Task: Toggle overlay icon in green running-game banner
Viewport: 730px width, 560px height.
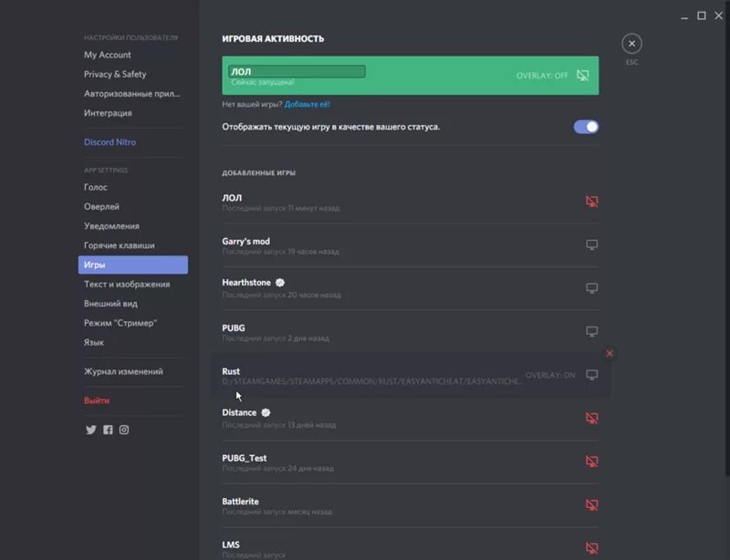Action: 583,76
